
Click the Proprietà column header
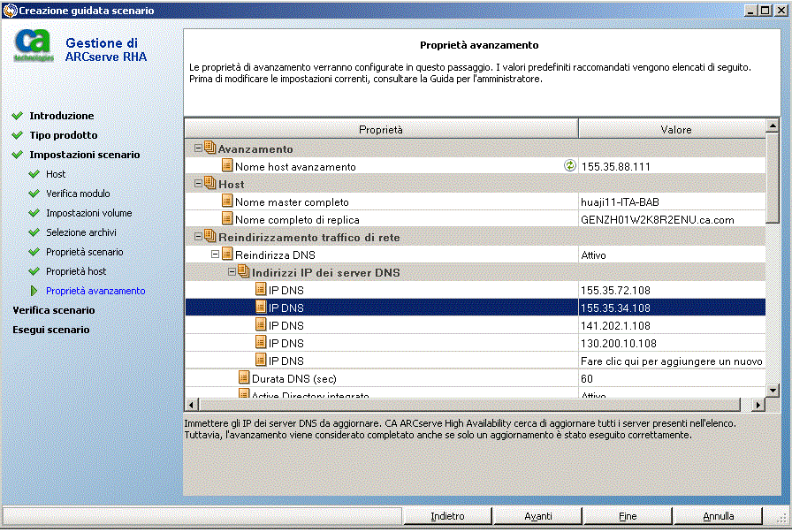pyautogui.click(x=381, y=129)
